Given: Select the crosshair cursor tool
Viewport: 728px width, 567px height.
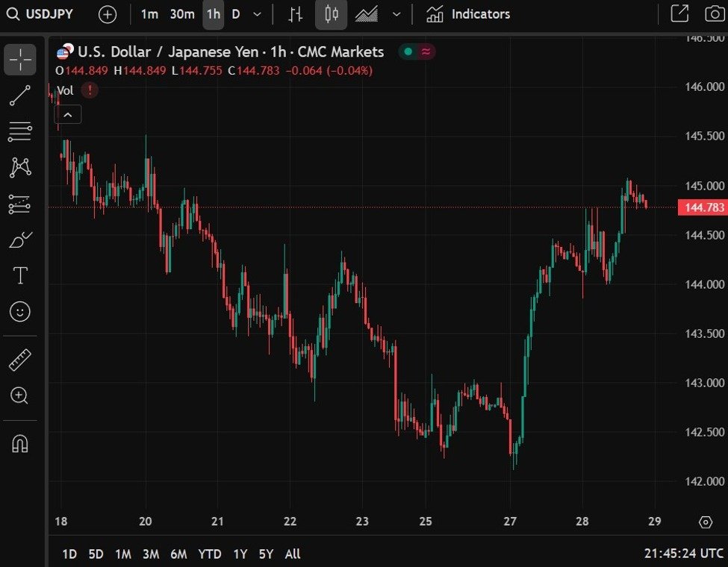Looking at the screenshot, I should [20, 60].
